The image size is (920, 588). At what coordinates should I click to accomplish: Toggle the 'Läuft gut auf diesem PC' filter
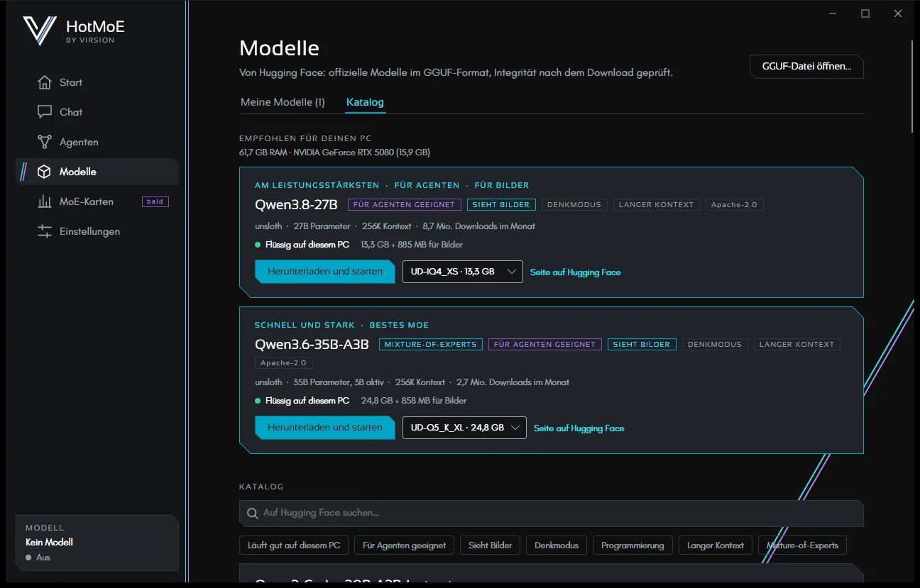[x=294, y=545]
